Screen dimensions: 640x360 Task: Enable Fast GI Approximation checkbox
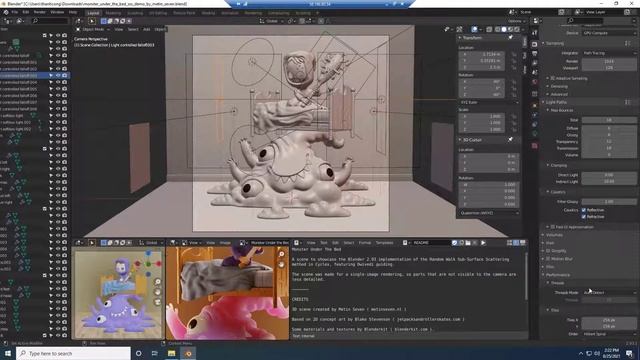coord(553,227)
